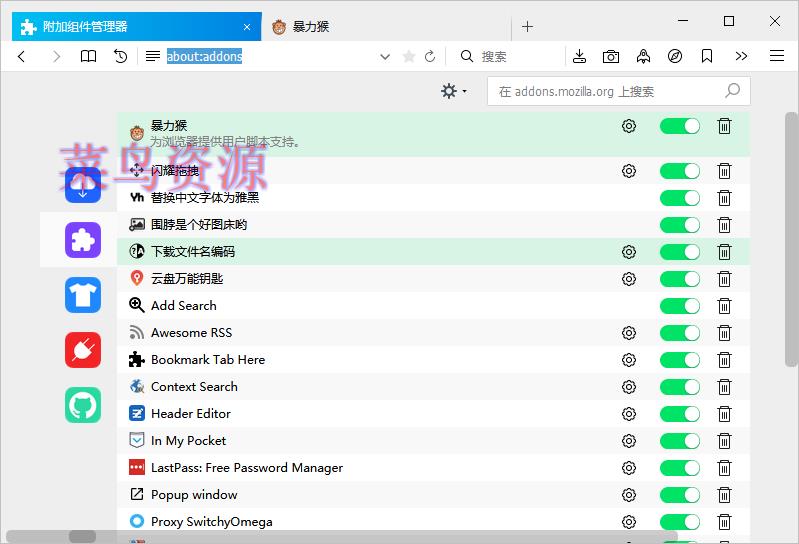799x544 pixels.
Task: Open the bookmarks toolbar icon
Action: 707,56
